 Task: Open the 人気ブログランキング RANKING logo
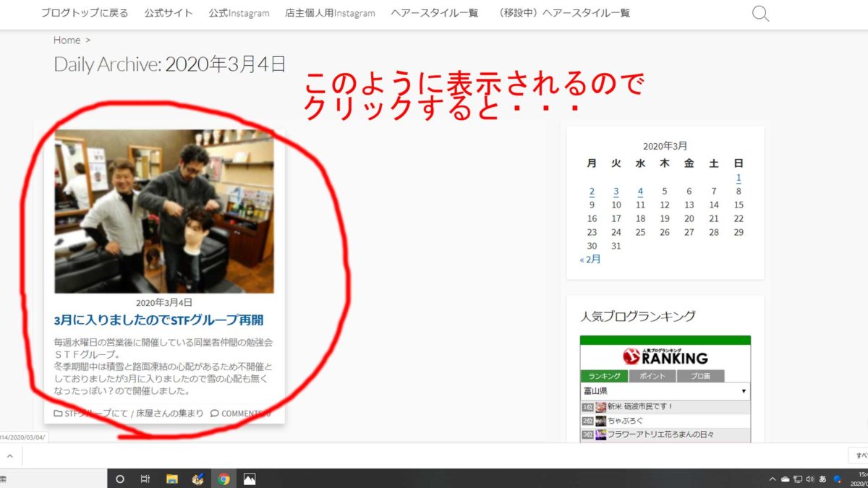point(665,356)
